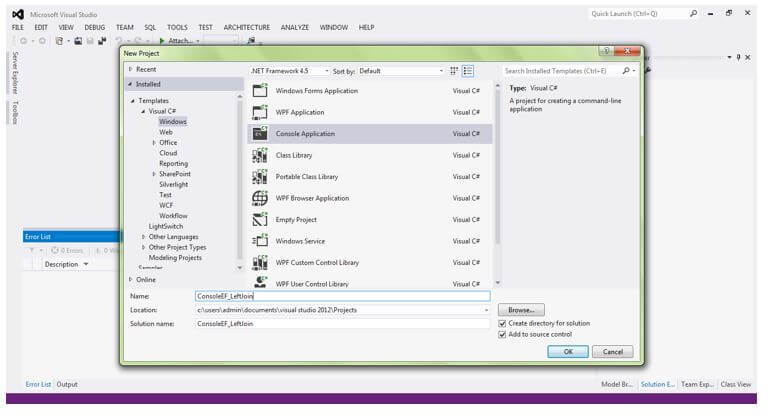This screenshot has width=773, height=418.
Task: Open the DEBUG menu
Action: coord(95,28)
